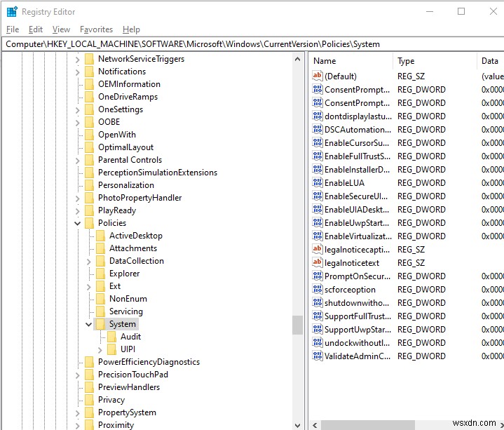504x430 pixels.
Task: Click the values pane left scroll arrow
Action: [x=315, y=425]
